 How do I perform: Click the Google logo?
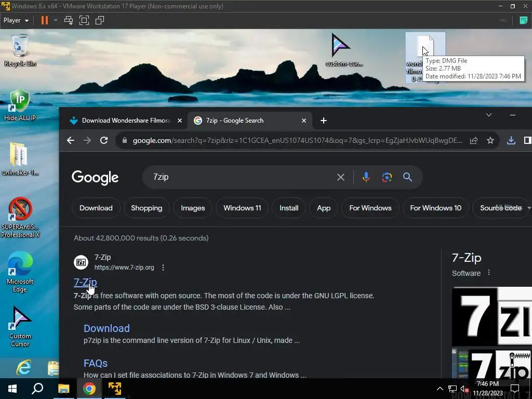click(x=95, y=178)
